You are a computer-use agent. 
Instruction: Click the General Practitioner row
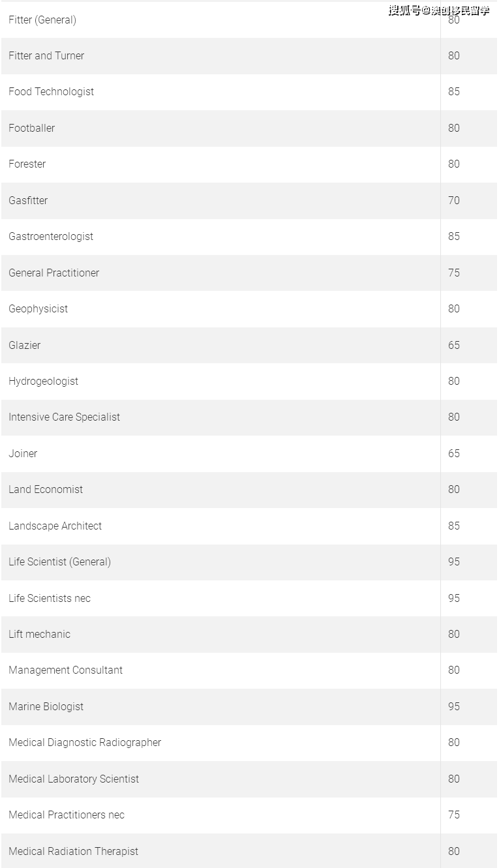coord(249,273)
